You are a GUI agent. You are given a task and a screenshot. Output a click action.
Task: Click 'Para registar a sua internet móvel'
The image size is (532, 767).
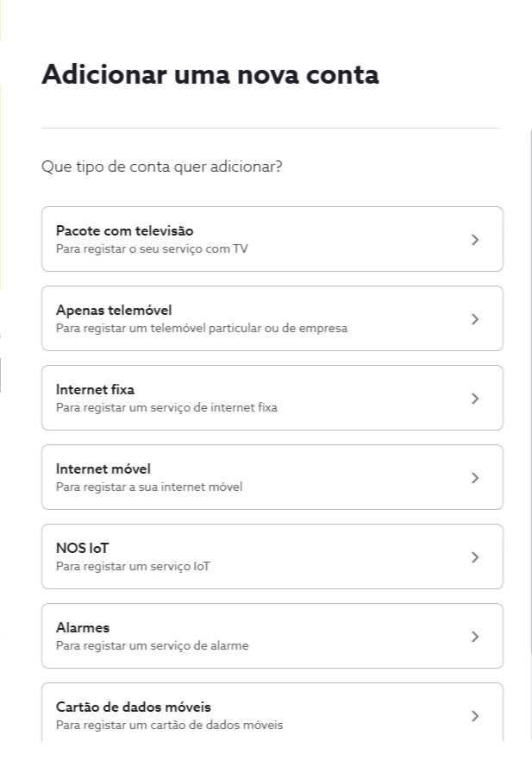click(149, 487)
